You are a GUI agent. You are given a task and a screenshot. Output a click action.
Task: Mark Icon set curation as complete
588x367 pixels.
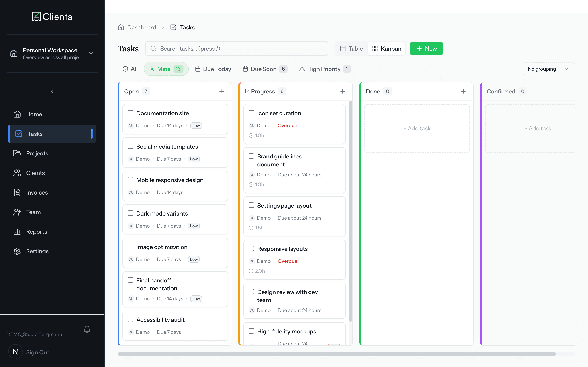(251, 113)
